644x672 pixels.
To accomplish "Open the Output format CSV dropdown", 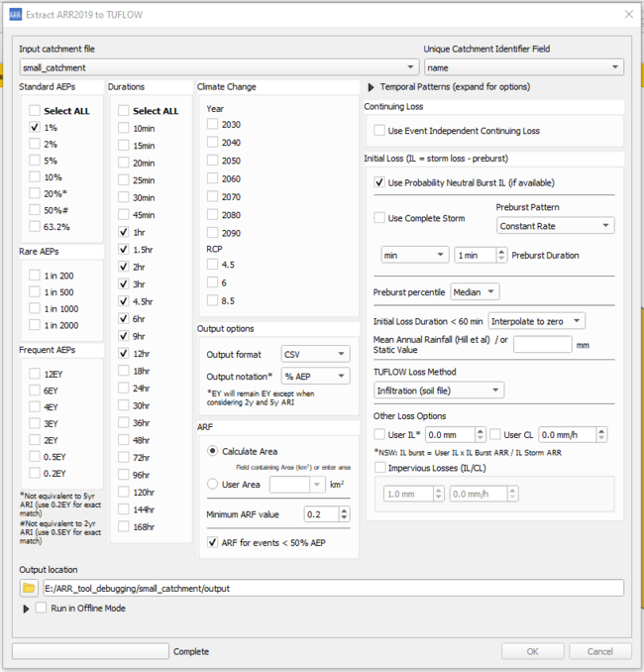I will click(x=315, y=354).
